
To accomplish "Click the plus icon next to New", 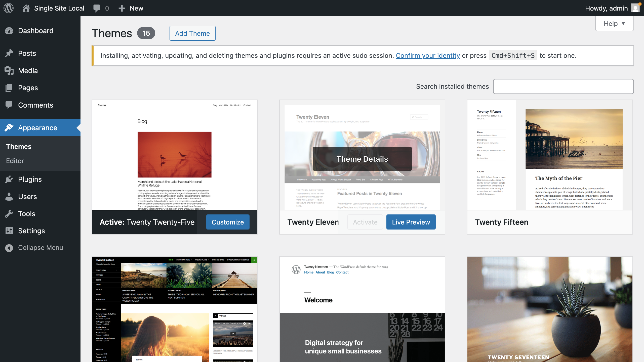I will 122,8.
